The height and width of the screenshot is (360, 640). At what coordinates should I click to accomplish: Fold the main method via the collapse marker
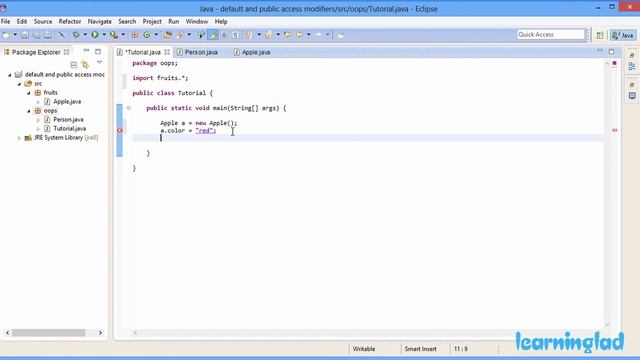click(129, 108)
